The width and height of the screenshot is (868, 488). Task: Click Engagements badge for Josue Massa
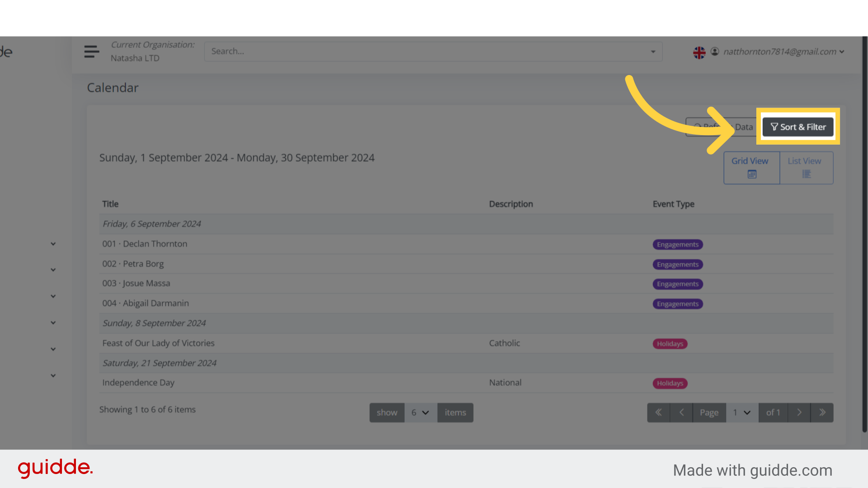pos(677,284)
